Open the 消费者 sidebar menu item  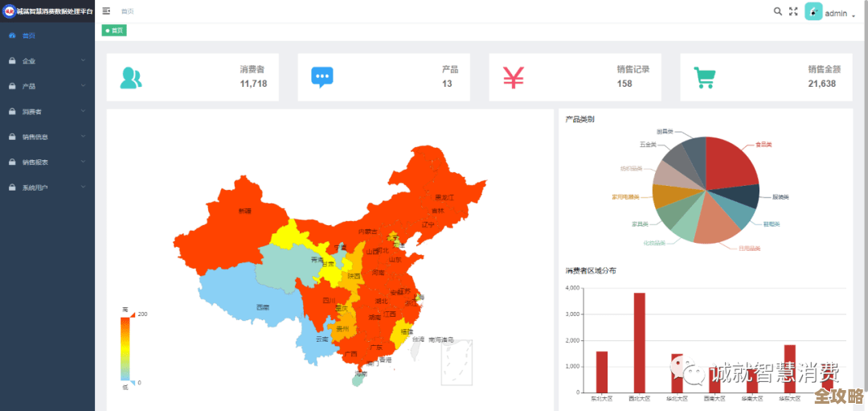pyautogui.click(x=47, y=112)
